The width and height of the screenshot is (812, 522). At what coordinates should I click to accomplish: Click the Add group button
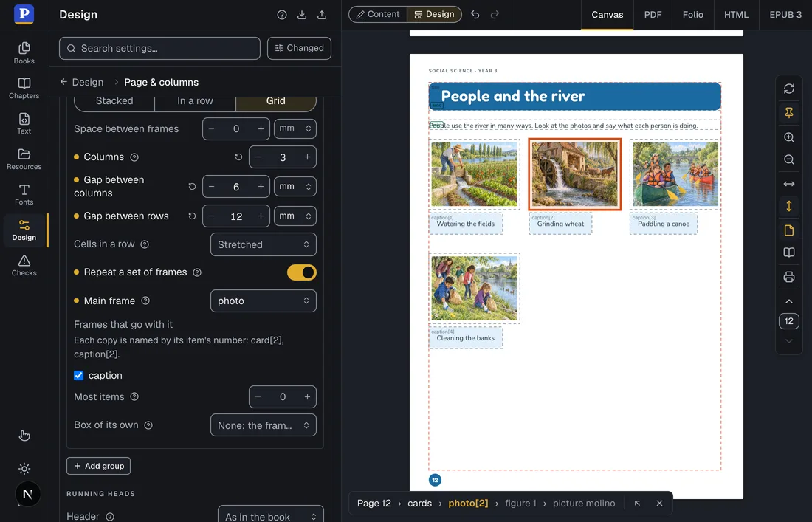pos(98,466)
